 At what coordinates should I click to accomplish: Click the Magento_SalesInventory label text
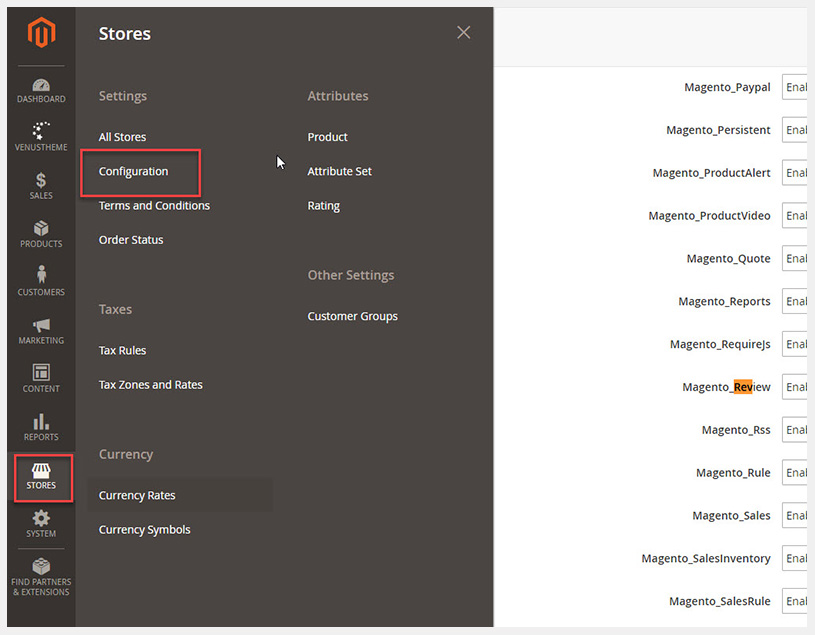coord(706,559)
